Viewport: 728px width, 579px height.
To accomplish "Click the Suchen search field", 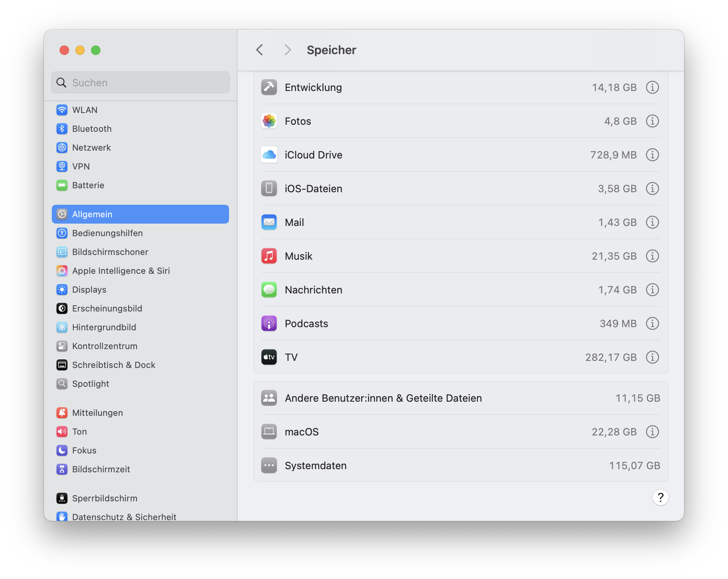I will pos(140,82).
